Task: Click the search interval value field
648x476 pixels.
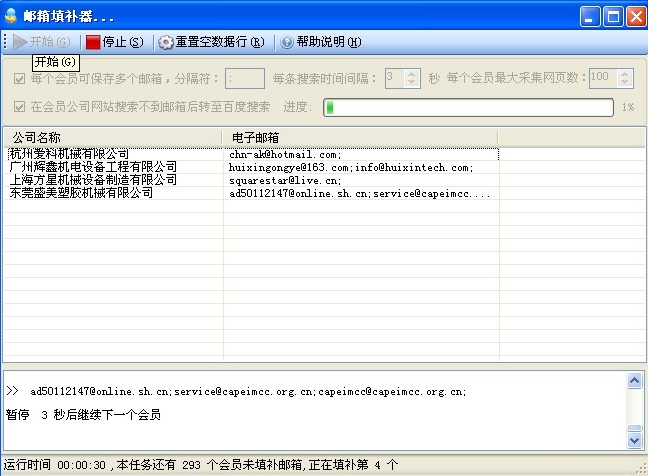Action: (x=395, y=79)
